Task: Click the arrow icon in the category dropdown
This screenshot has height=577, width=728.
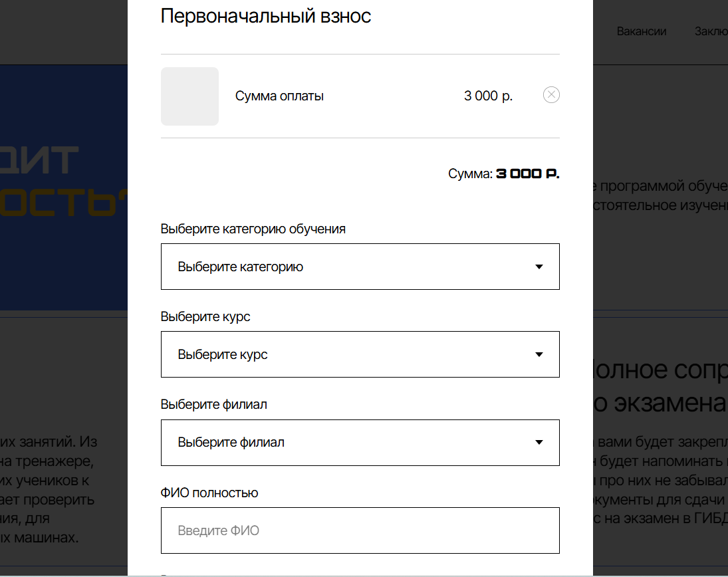Action: click(x=539, y=267)
